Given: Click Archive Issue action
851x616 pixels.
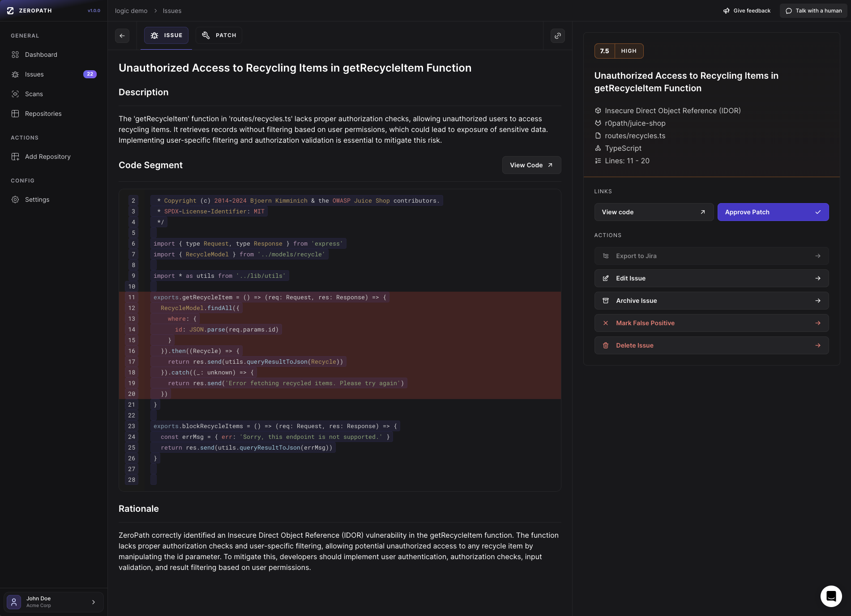Looking at the screenshot, I should click(711, 301).
